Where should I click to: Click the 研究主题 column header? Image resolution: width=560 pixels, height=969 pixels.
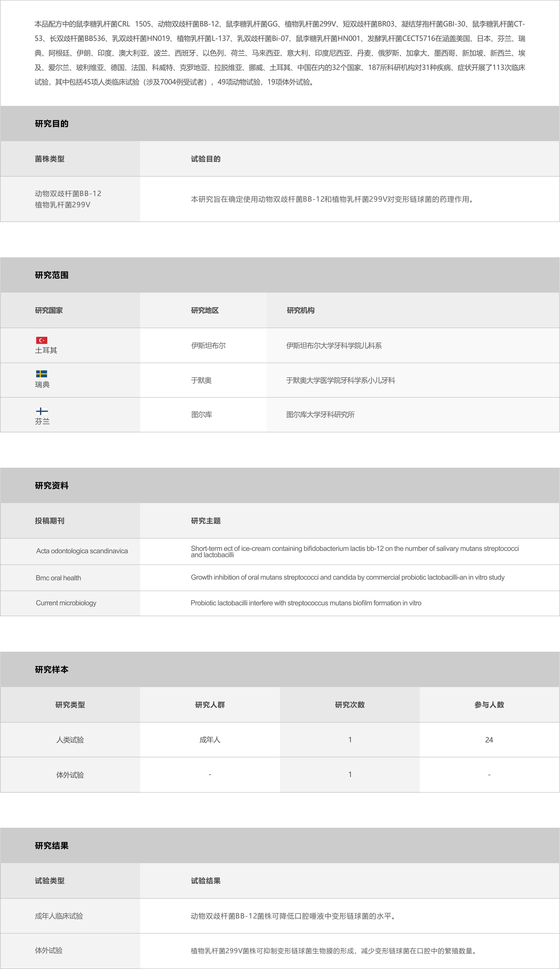[x=206, y=521]
